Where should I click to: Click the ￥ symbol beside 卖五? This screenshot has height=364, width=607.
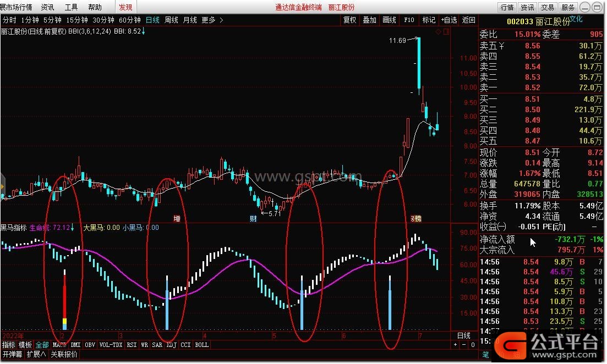click(x=502, y=46)
